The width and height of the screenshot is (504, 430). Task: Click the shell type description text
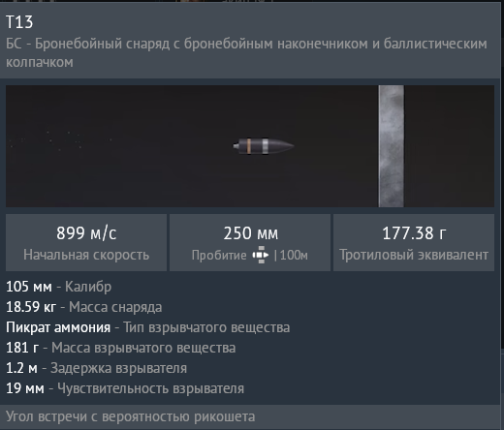pos(246,53)
